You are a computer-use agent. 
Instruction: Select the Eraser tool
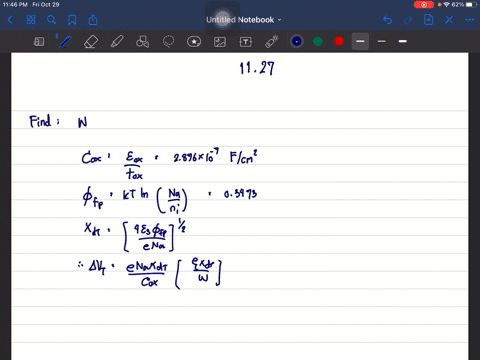pyautogui.click(x=91, y=42)
